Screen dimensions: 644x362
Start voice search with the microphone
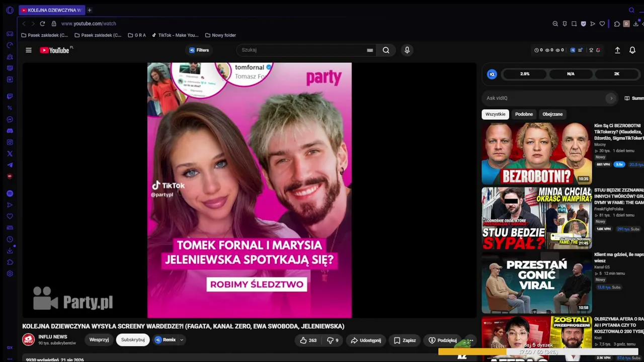407,50
